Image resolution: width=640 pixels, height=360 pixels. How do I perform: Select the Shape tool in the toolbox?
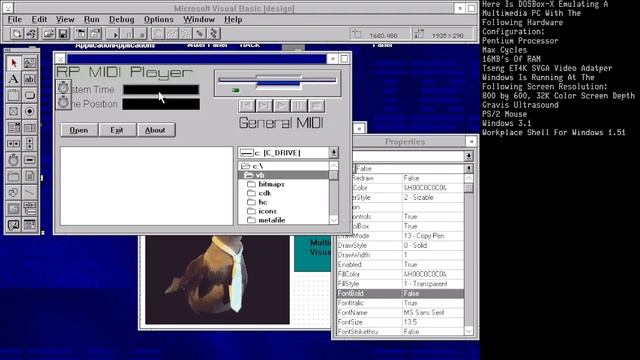pos(13,192)
